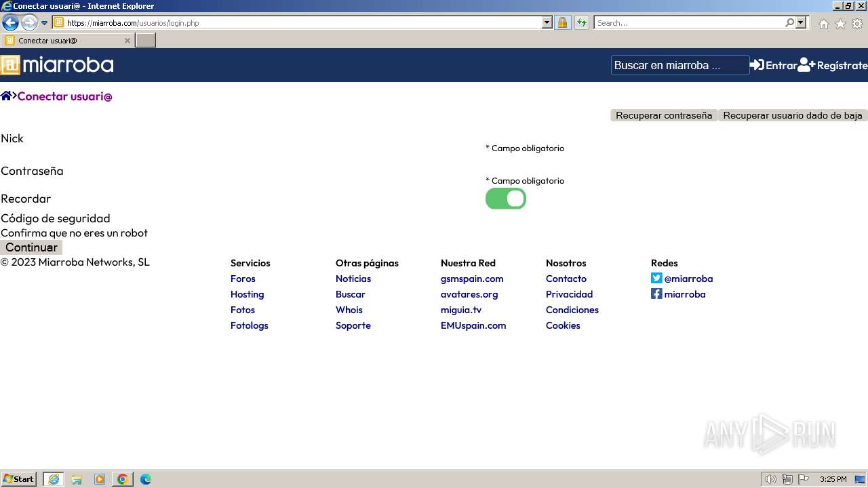Open the Whois link
The image size is (868, 488).
[349, 310]
